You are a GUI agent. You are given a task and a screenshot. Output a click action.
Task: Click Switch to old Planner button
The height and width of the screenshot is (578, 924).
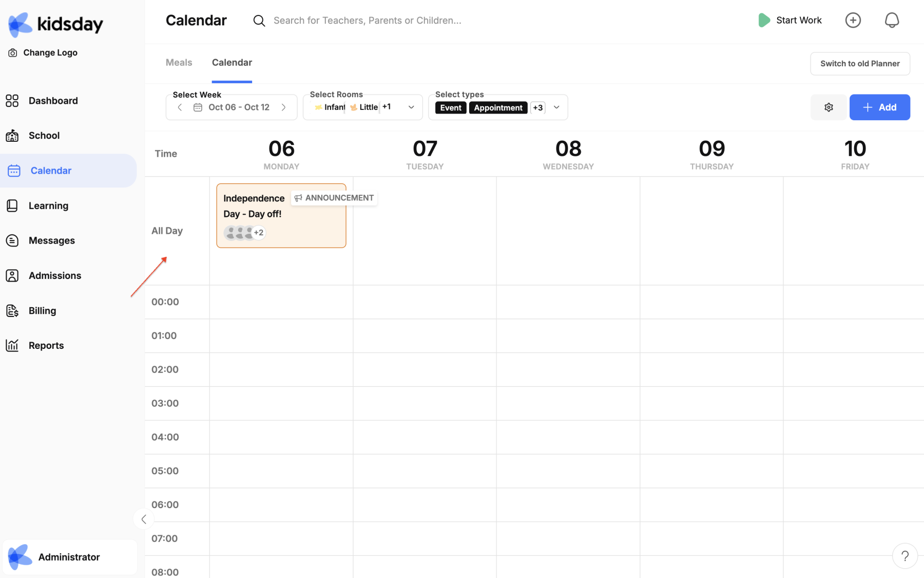coord(860,64)
